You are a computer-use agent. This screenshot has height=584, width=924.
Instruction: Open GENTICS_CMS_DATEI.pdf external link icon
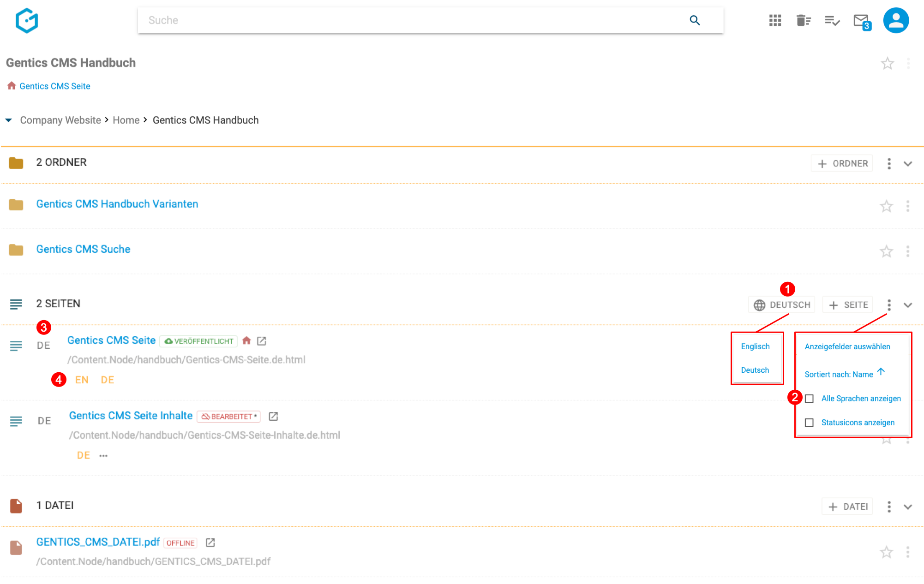tap(210, 542)
